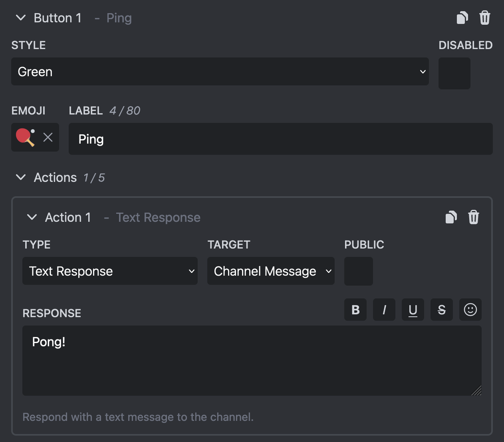Image resolution: width=504 pixels, height=442 pixels.
Task: Collapse the Action 1 panel
Action: pos(32,217)
